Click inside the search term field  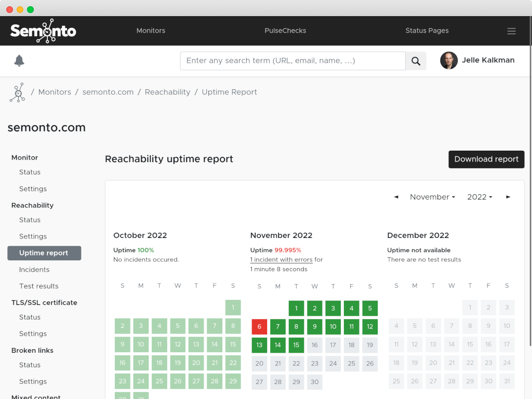(292, 61)
